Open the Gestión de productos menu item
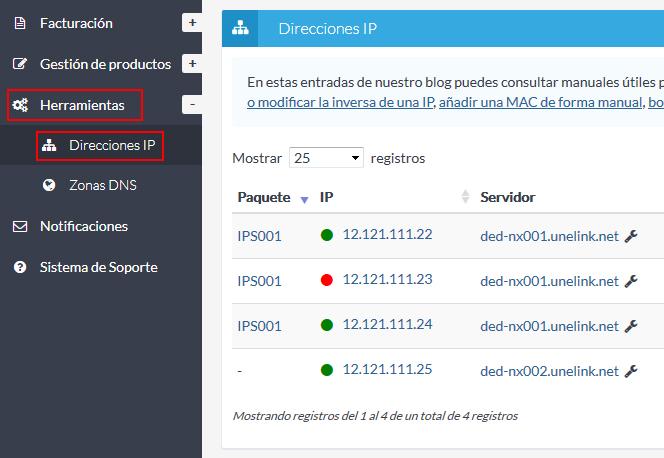The image size is (664, 458). pyautogui.click(x=105, y=64)
